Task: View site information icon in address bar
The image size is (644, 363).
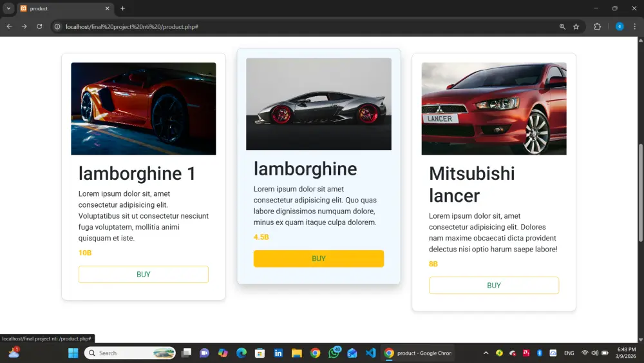Action: (x=57, y=26)
